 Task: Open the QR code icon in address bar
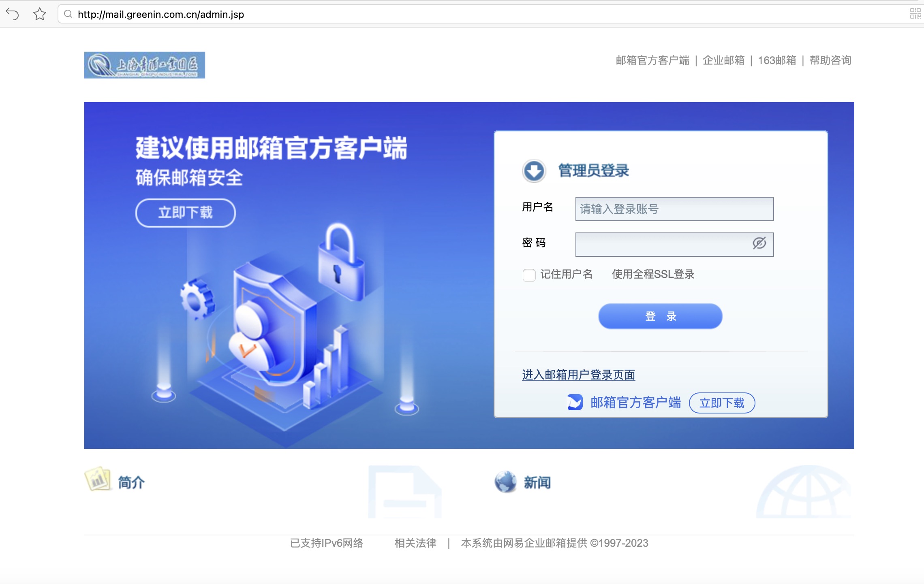[915, 14]
